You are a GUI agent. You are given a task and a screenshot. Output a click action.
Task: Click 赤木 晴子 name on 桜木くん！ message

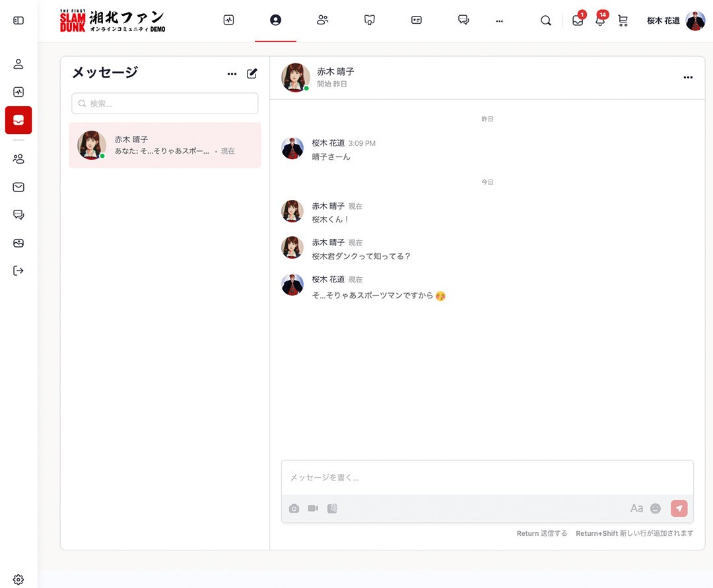(x=328, y=206)
